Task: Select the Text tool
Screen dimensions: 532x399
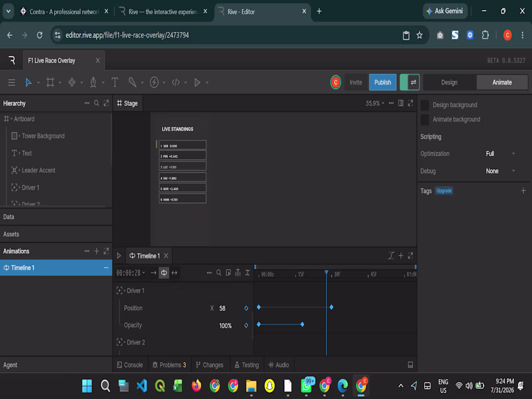Action: point(115,82)
